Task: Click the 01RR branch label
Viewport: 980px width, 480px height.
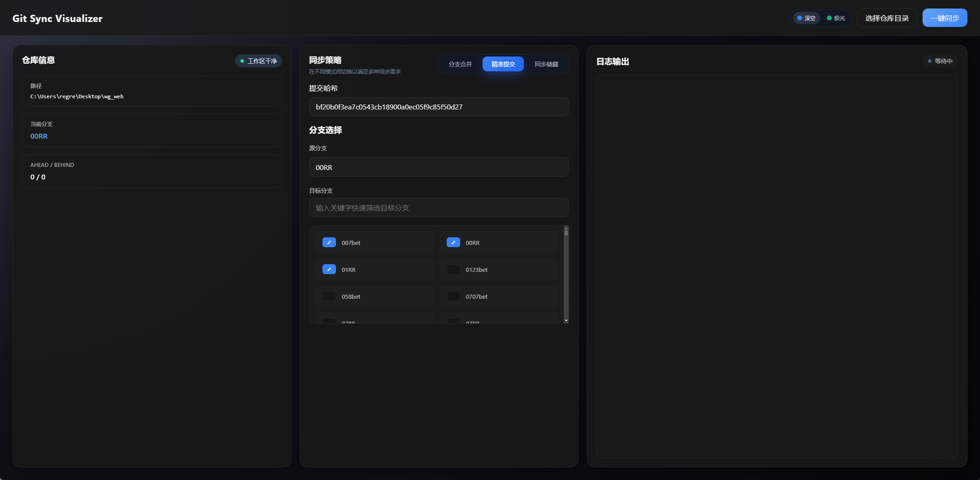Action: click(348, 270)
